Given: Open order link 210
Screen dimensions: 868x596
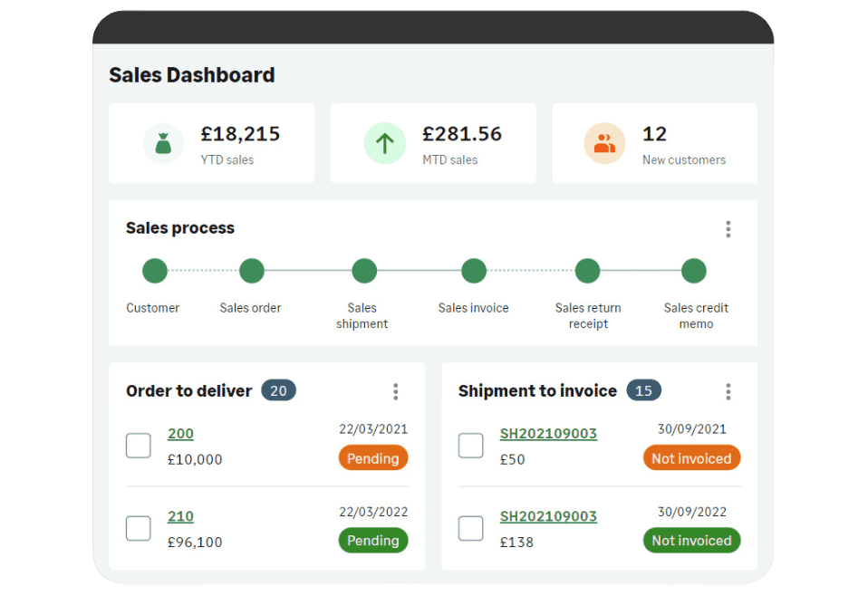Looking at the screenshot, I should click(x=180, y=516).
